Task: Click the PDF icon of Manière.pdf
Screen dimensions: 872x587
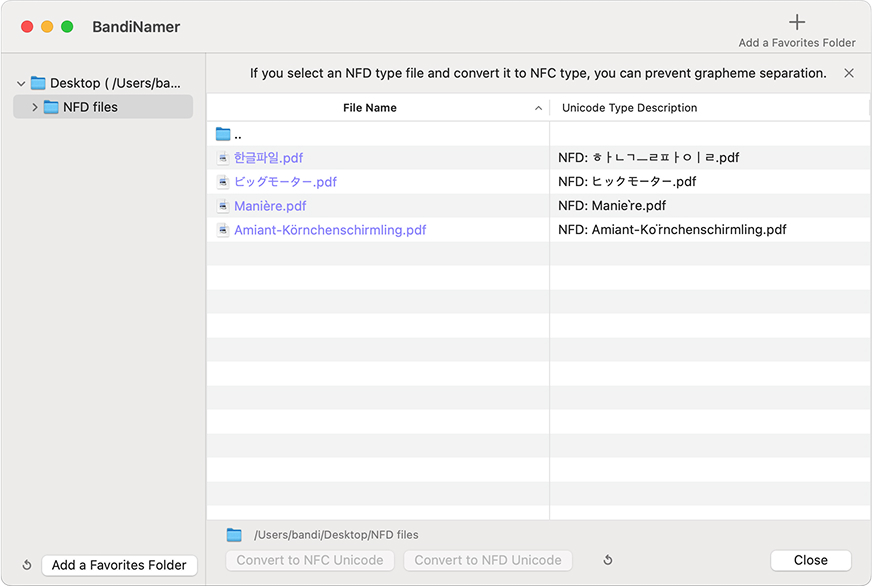Action: (223, 206)
